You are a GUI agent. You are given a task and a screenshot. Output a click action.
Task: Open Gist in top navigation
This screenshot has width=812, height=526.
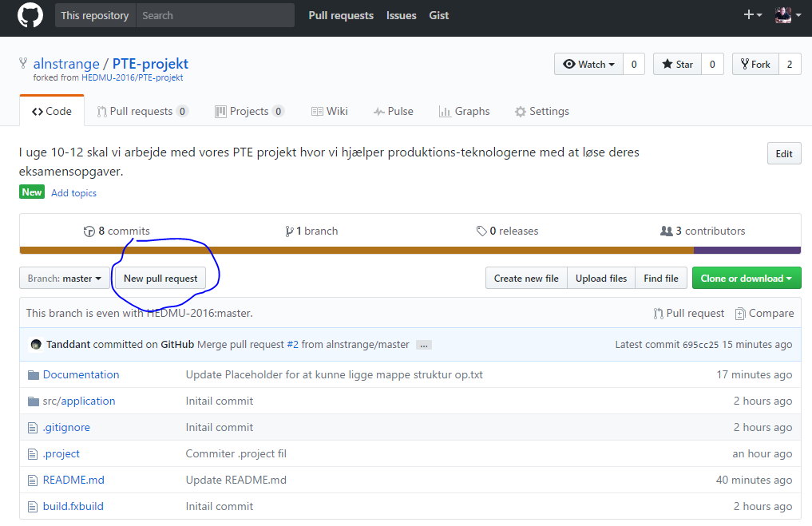(438, 15)
